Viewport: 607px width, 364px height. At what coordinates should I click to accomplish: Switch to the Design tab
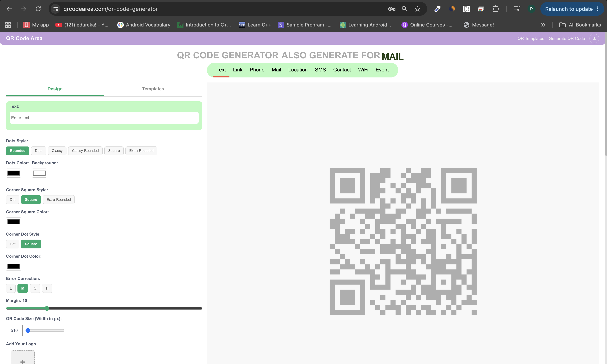pyautogui.click(x=55, y=89)
